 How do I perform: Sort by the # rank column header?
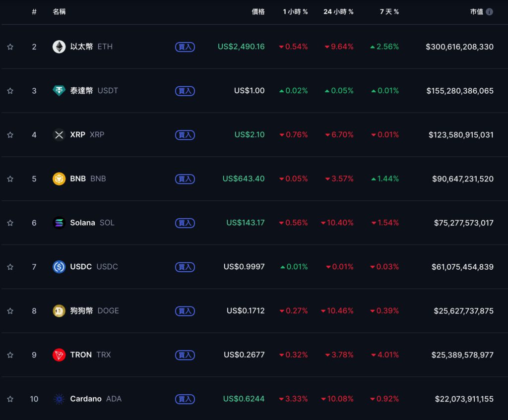pos(34,12)
